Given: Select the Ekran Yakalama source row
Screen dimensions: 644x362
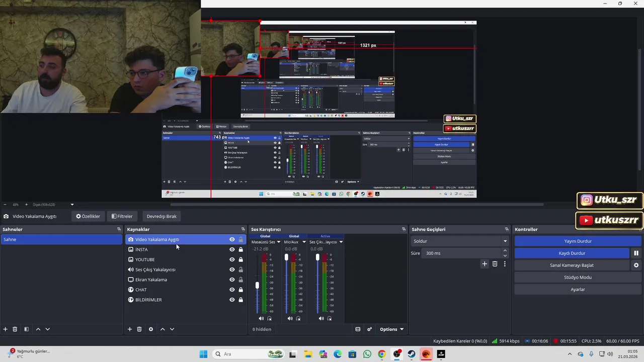Looking at the screenshot, I should click(185, 280).
